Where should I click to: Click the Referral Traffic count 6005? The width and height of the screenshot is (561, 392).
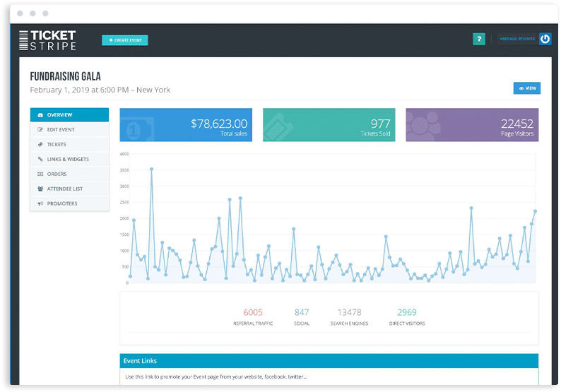click(x=252, y=312)
